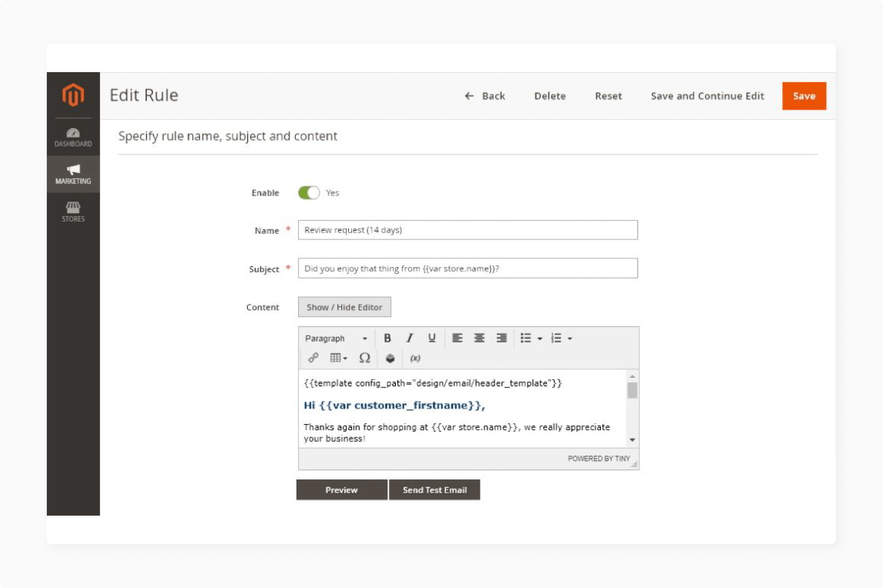Viewport: 883px width, 588px height.
Task: Click the ordered list icon
Action: [x=555, y=338]
